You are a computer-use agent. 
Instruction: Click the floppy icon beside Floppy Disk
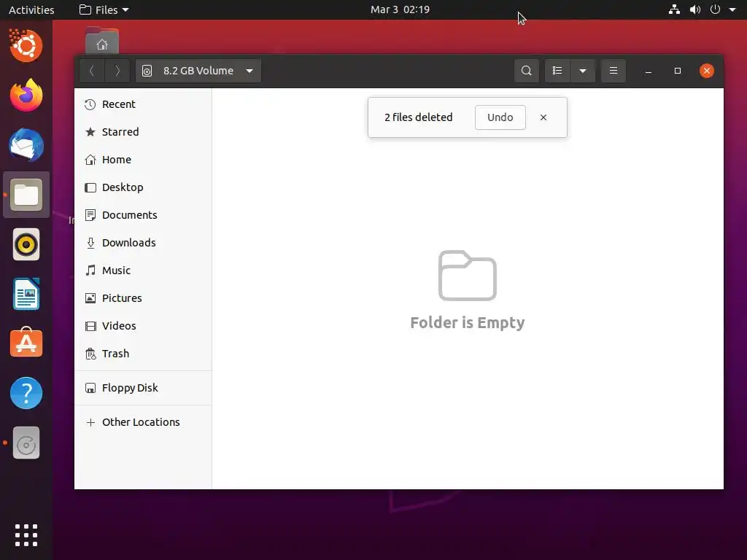(90, 388)
